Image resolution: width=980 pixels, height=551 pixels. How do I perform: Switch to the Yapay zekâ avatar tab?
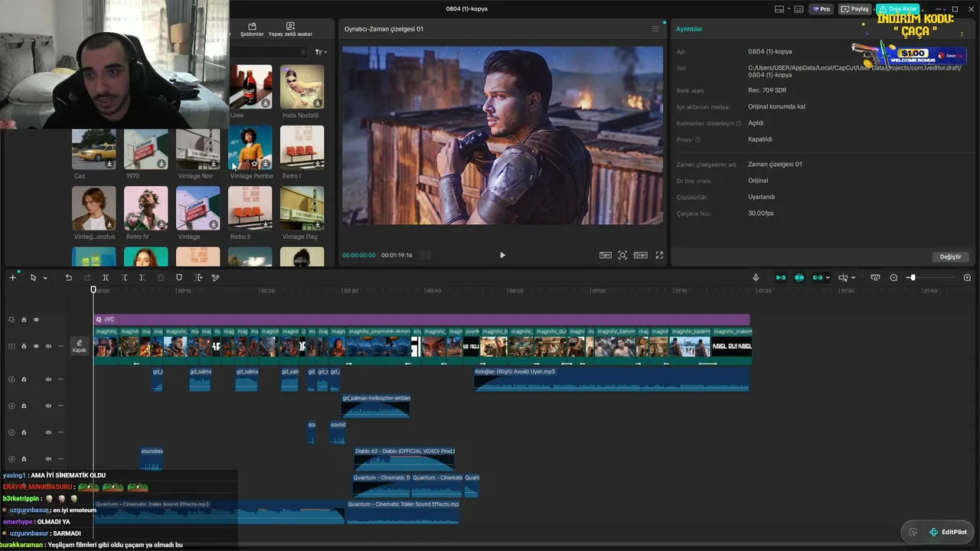tap(290, 30)
